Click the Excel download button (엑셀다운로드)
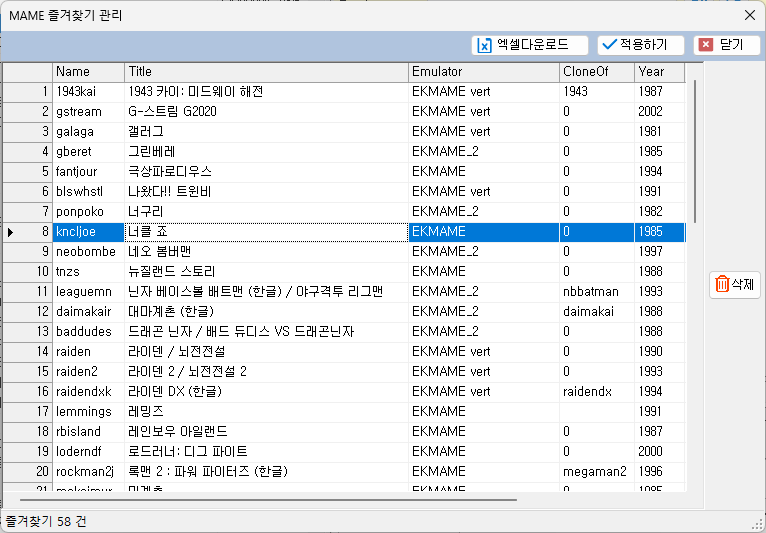766x533 pixels. click(x=530, y=45)
